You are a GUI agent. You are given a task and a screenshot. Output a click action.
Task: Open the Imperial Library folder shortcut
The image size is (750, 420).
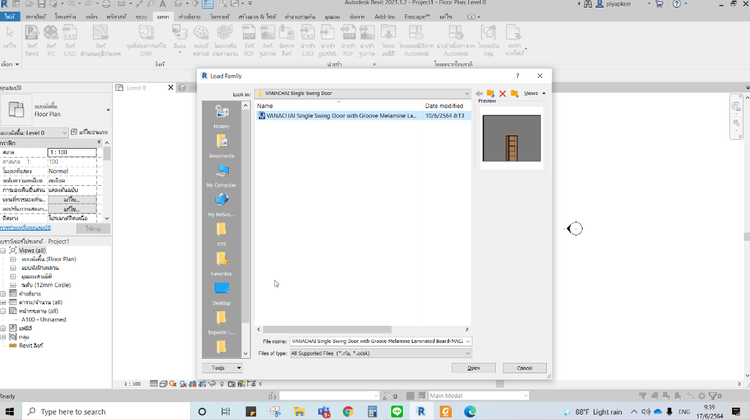coord(221,323)
